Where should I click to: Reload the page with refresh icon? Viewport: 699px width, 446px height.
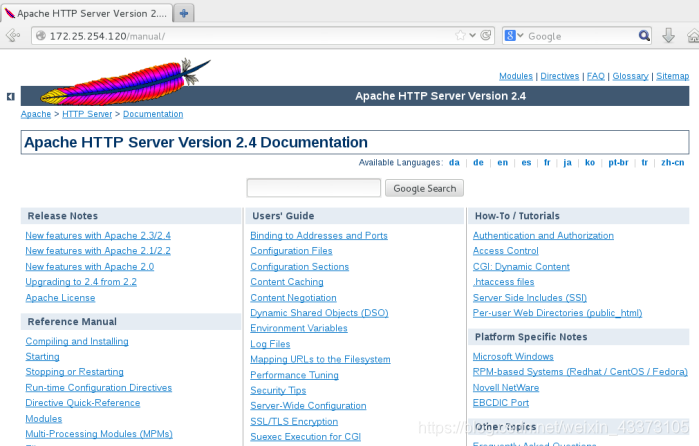point(486,35)
